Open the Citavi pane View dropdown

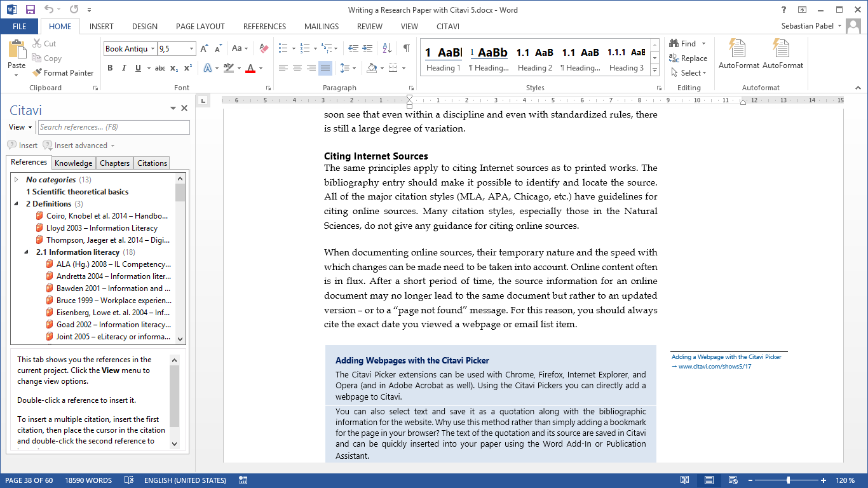tap(21, 127)
